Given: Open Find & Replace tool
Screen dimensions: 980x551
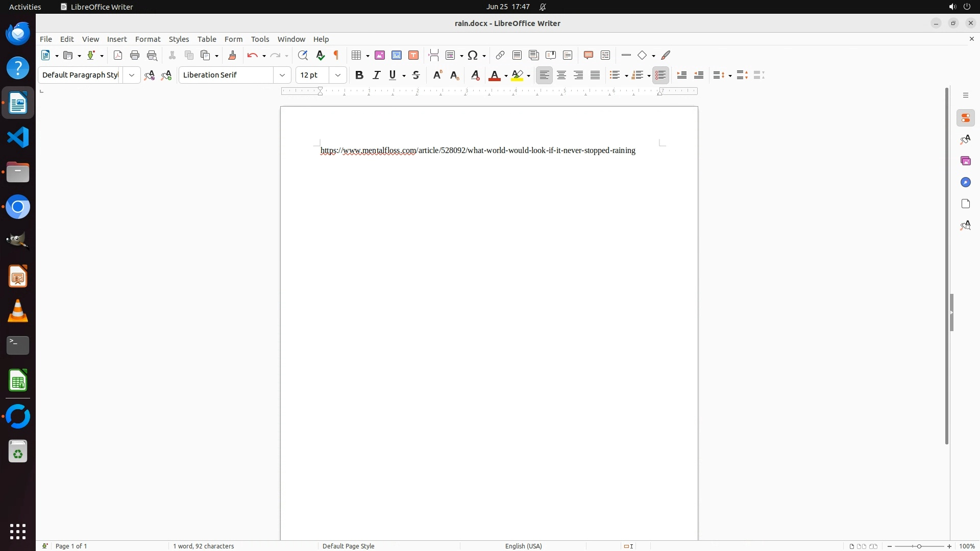Looking at the screenshot, I should click(303, 56).
